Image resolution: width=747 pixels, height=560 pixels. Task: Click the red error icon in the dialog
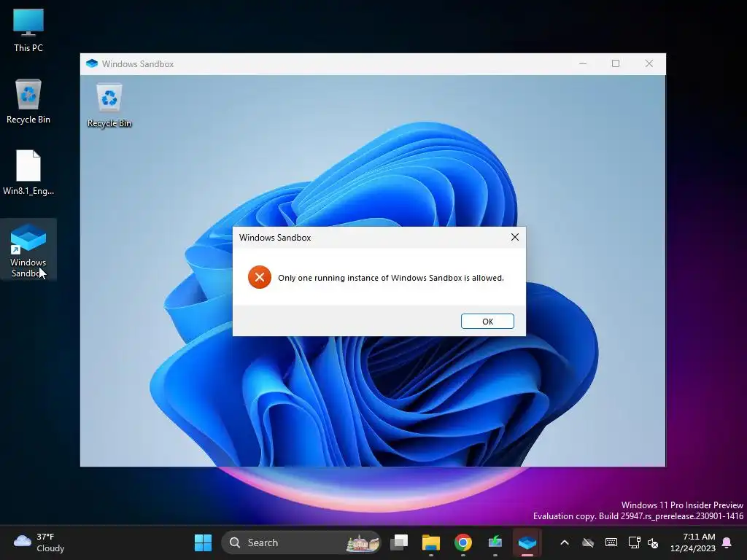click(x=260, y=277)
